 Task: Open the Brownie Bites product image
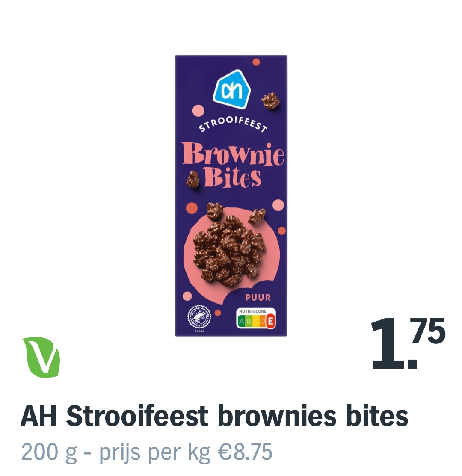point(231,195)
